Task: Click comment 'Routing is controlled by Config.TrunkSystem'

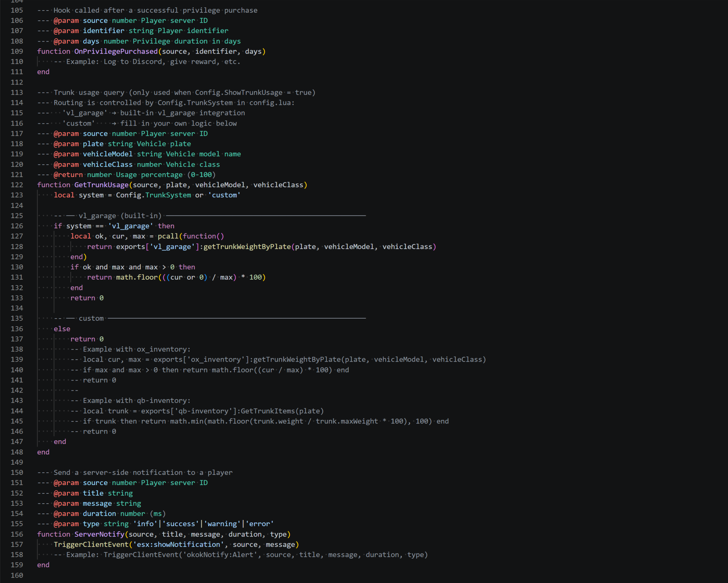Action: 143,103
